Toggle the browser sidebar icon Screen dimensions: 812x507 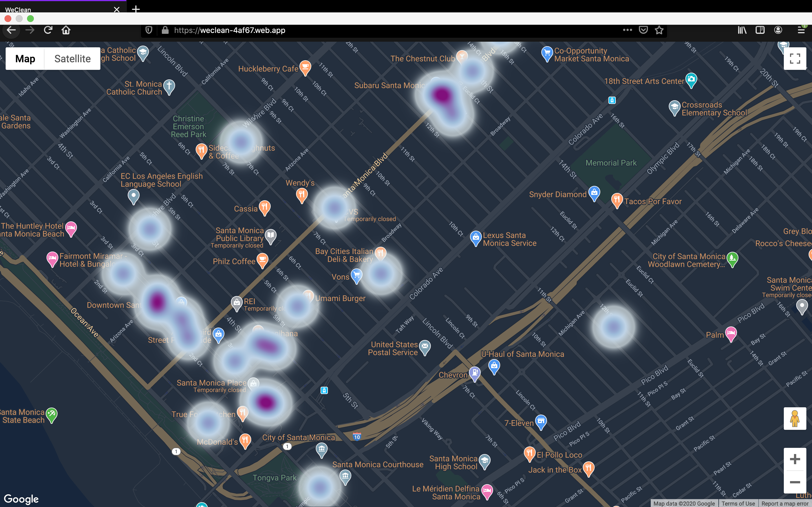click(760, 30)
